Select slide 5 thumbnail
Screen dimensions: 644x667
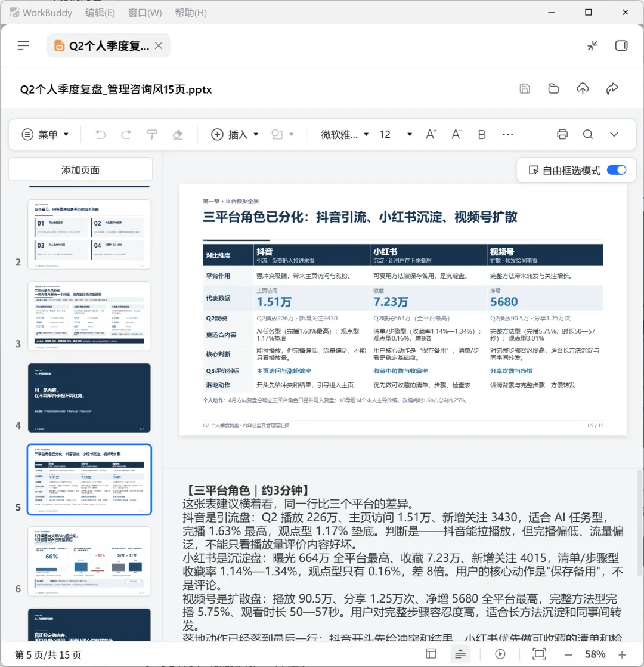89,480
